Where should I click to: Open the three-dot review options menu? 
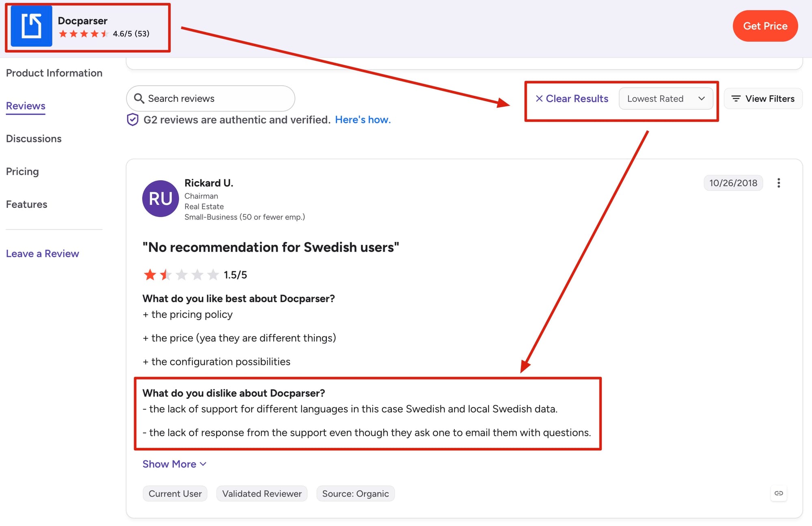(778, 183)
